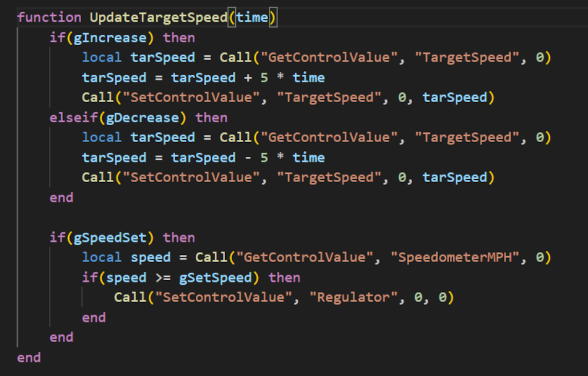Click the "end" keyword closing the function
Viewport: 588px width, 376px height.
[29, 358]
